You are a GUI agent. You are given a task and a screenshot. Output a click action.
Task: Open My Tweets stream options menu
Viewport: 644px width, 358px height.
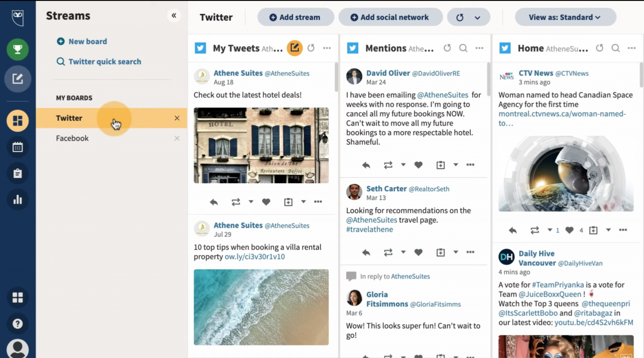point(327,48)
